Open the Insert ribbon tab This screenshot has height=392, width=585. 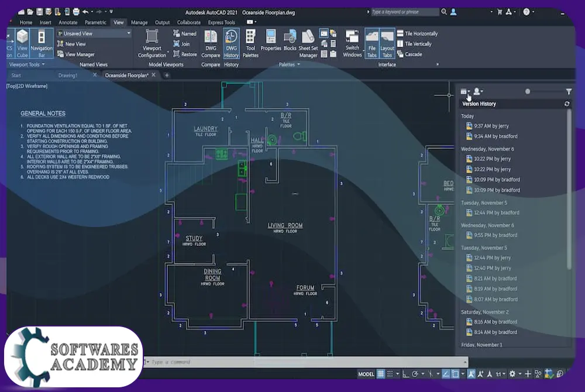46,22
